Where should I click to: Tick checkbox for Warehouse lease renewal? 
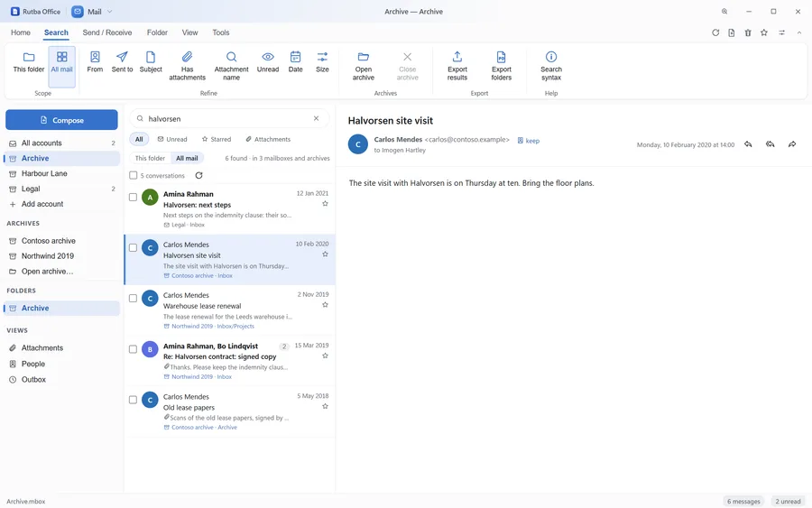(134, 299)
